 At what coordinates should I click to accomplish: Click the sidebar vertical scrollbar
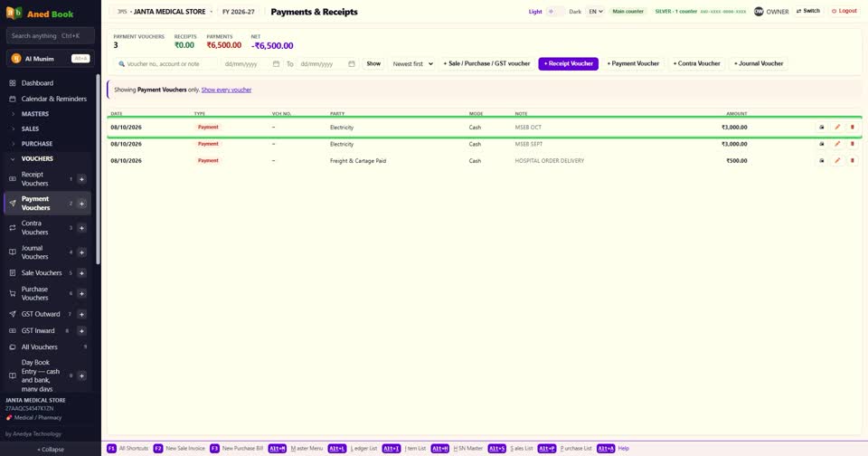click(x=99, y=169)
